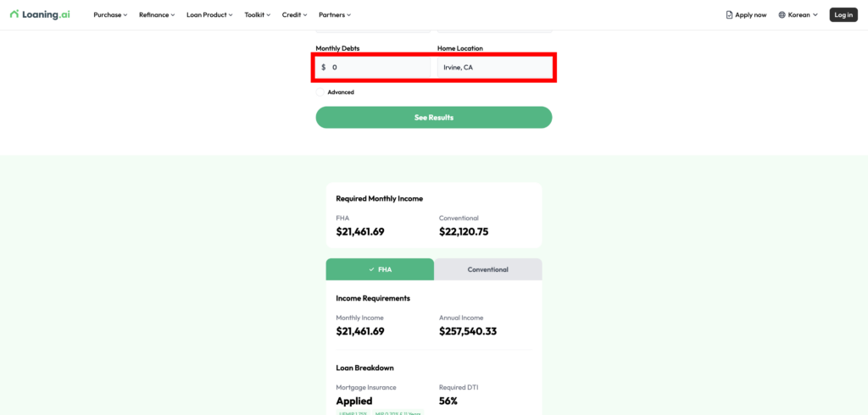Viewport: 868px width, 415px height.
Task: Expand the Partners dropdown
Action: (x=334, y=15)
